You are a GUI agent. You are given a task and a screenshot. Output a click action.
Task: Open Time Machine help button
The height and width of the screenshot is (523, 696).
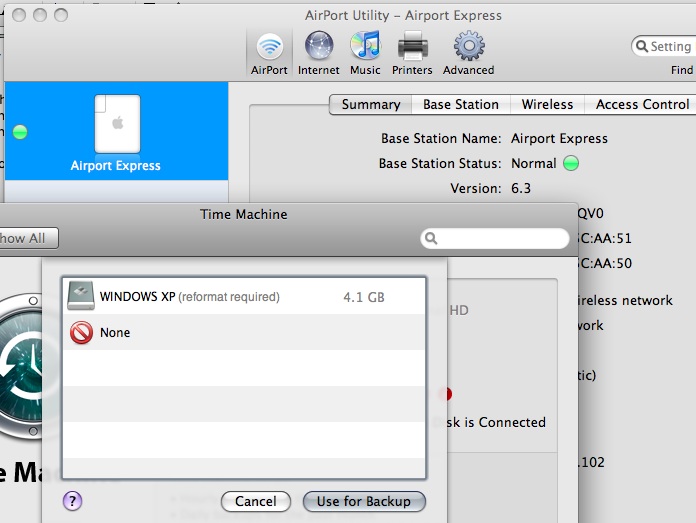[x=72, y=501]
